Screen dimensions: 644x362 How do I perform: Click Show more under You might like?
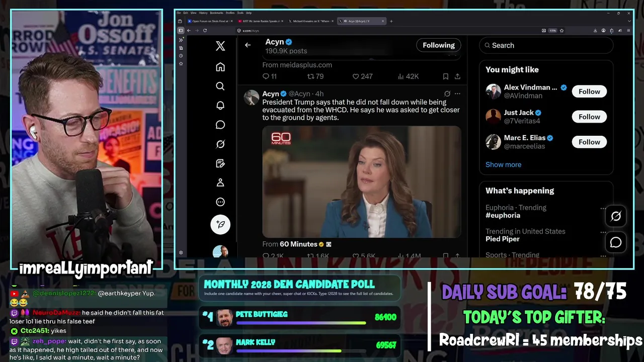[503, 164]
